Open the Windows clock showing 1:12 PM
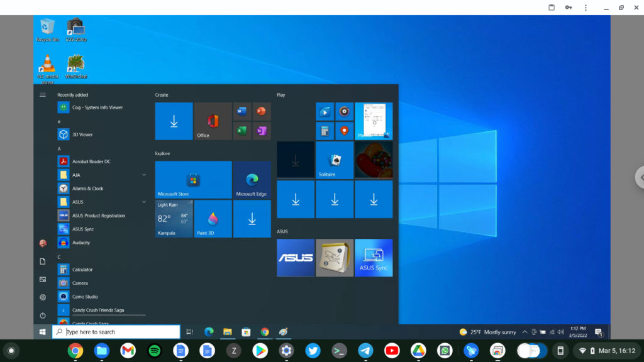Viewport: 644px width, 362px height. point(578,332)
